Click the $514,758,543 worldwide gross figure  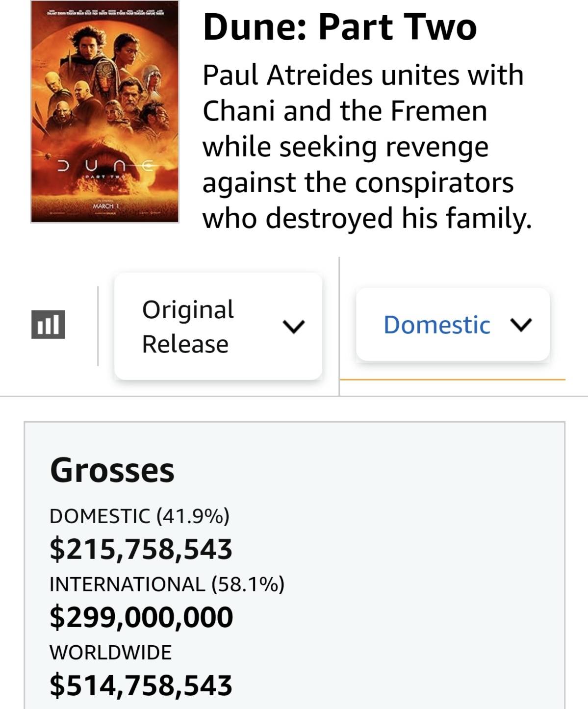click(x=141, y=685)
